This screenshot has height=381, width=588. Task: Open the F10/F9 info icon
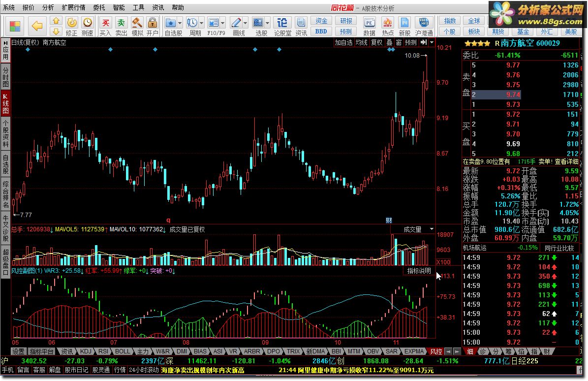click(x=214, y=23)
